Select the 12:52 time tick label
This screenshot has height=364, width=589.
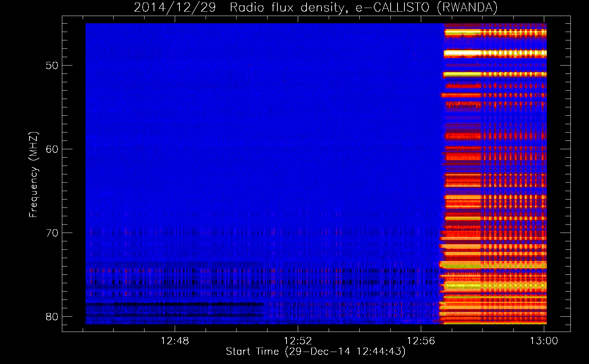point(298,341)
